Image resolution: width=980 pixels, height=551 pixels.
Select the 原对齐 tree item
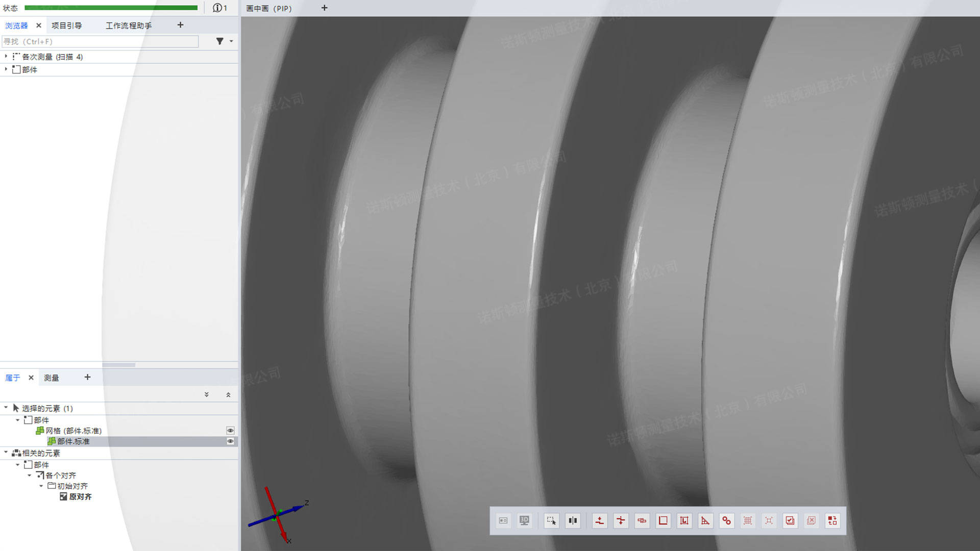click(x=80, y=496)
